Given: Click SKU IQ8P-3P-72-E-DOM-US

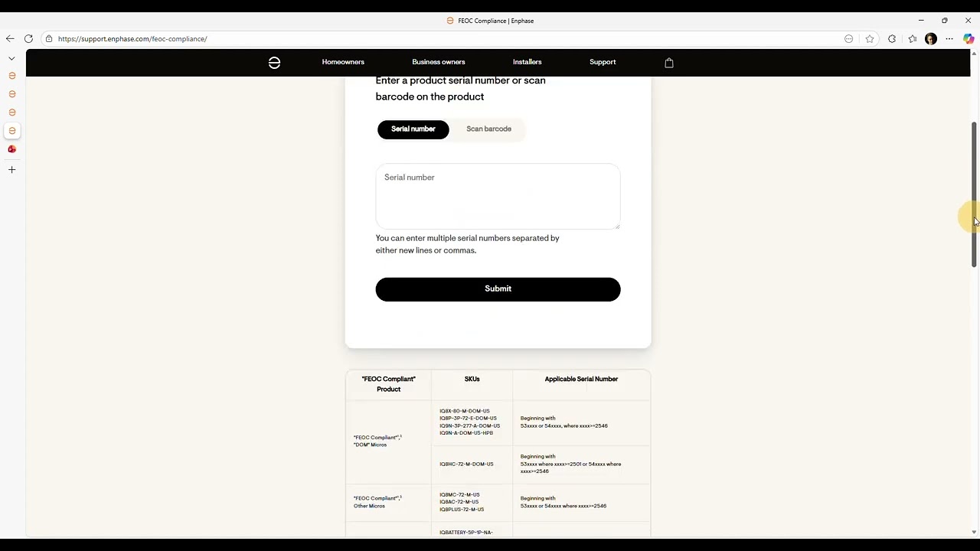Looking at the screenshot, I should (468, 419).
